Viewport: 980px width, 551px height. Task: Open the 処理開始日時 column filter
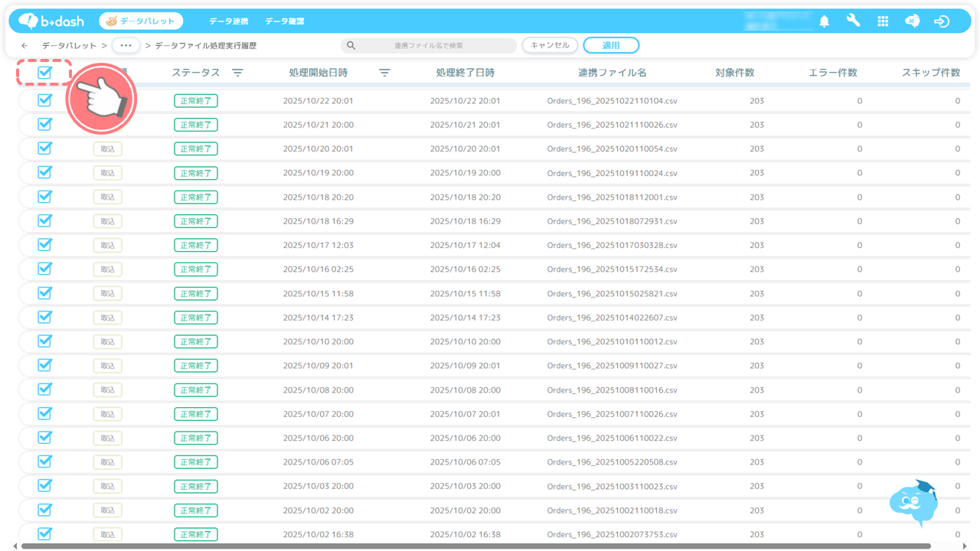tap(384, 73)
